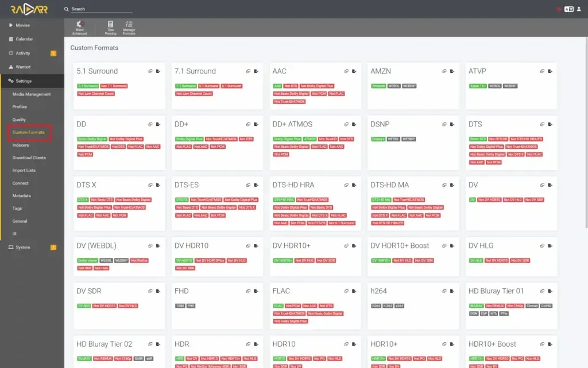
Task: Click the Search input field
Action: 100,9
